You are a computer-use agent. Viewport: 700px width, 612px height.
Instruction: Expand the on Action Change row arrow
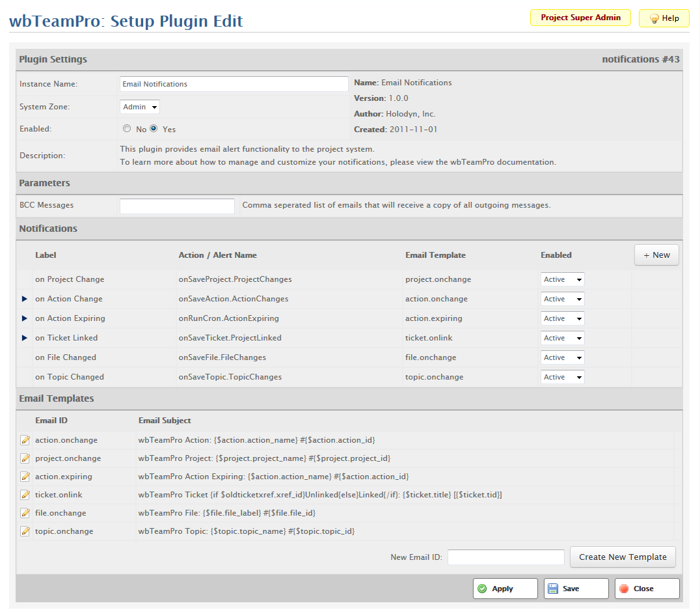point(25,299)
